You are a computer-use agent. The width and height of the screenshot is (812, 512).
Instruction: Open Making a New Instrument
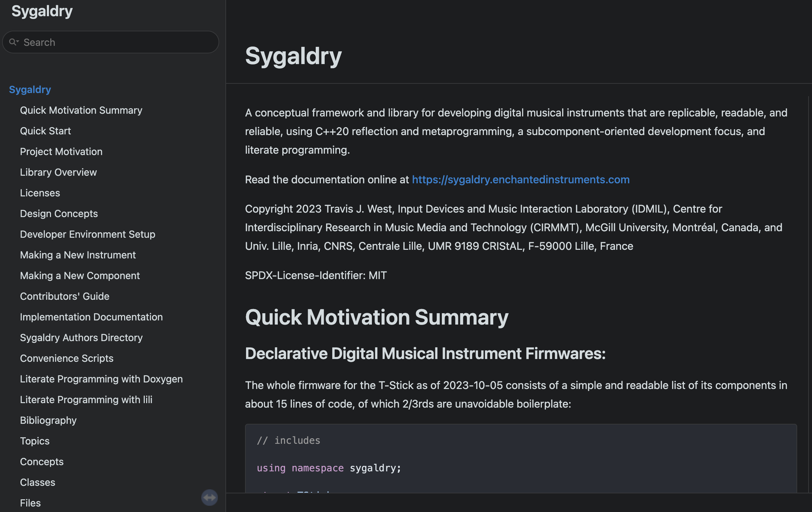click(78, 255)
